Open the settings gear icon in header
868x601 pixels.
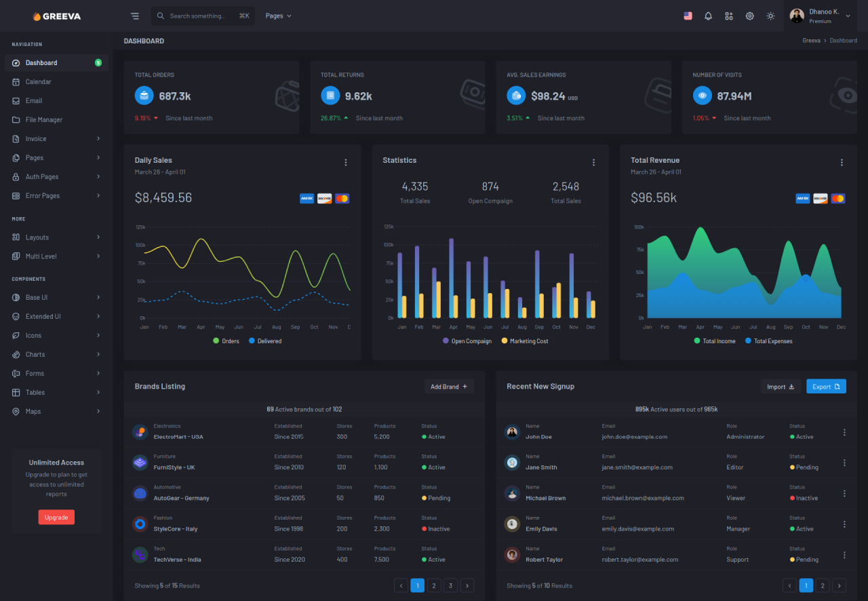point(749,16)
